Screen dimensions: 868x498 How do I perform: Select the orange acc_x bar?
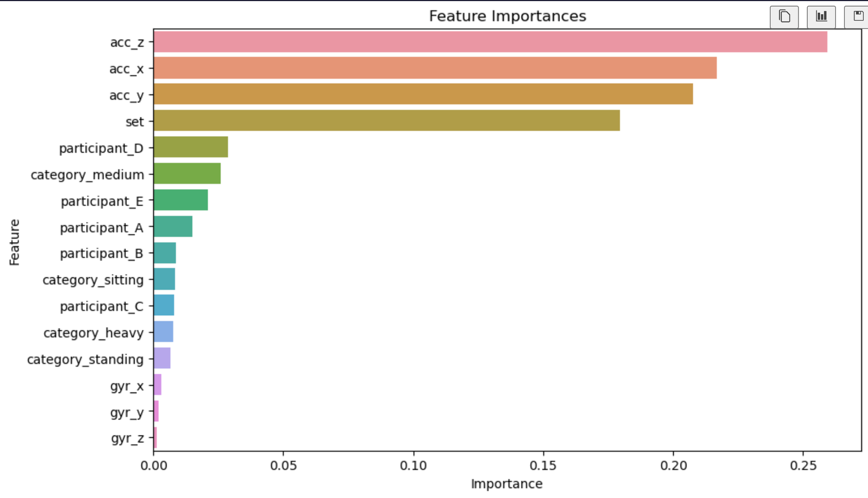click(x=435, y=68)
